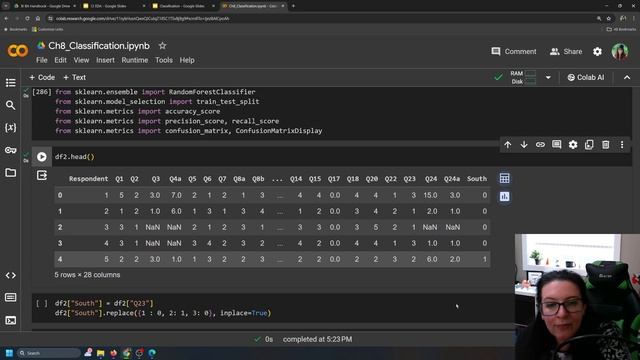Click the 'completed at 5:23 PM' status
Viewport: 640px width, 360px height.
[317, 339]
